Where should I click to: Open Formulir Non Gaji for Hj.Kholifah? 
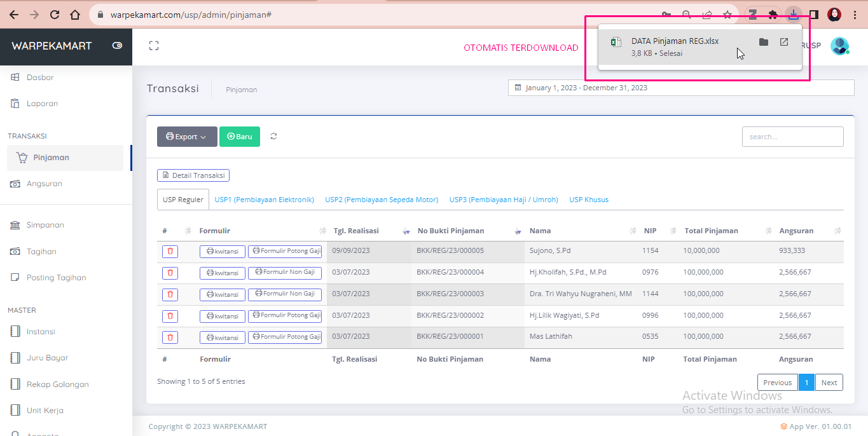coord(285,273)
